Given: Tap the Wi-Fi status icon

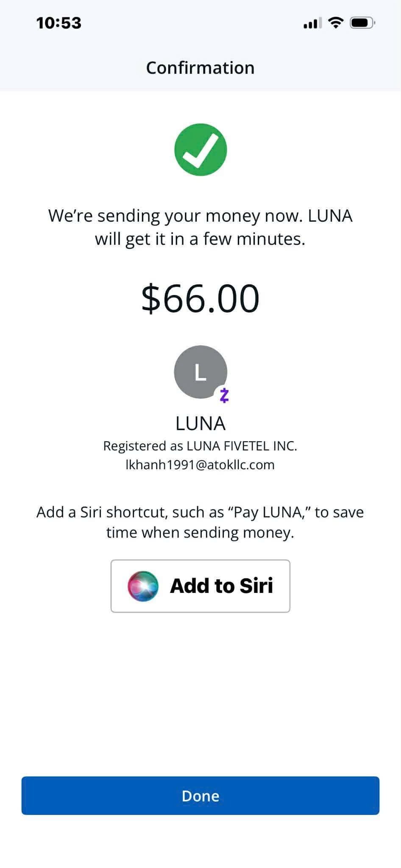Looking at the screenshot, I should [x=336, y=22].
